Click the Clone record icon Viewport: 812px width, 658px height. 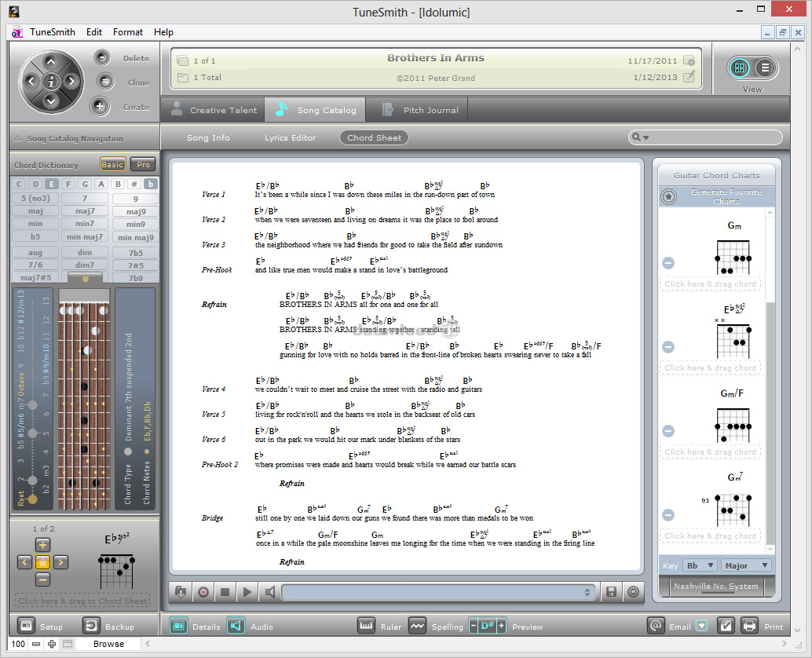pyautogui.click(x=104, y=82)
